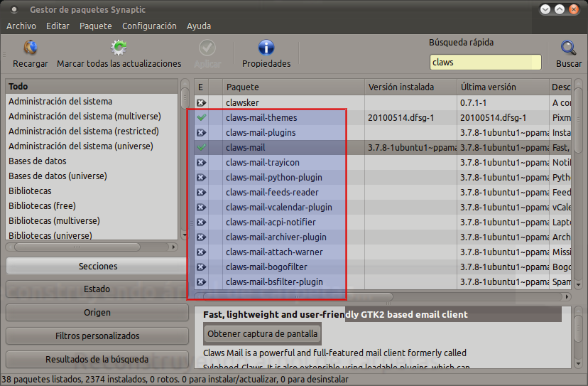Click status icon of claws-mail-feeds-reader
Screen dimensions: 588x386
(202, 192)
